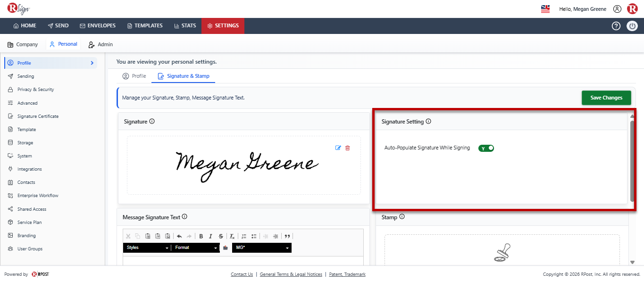
Task: Open the user account profile icon
Action: (x=617, y=9)
